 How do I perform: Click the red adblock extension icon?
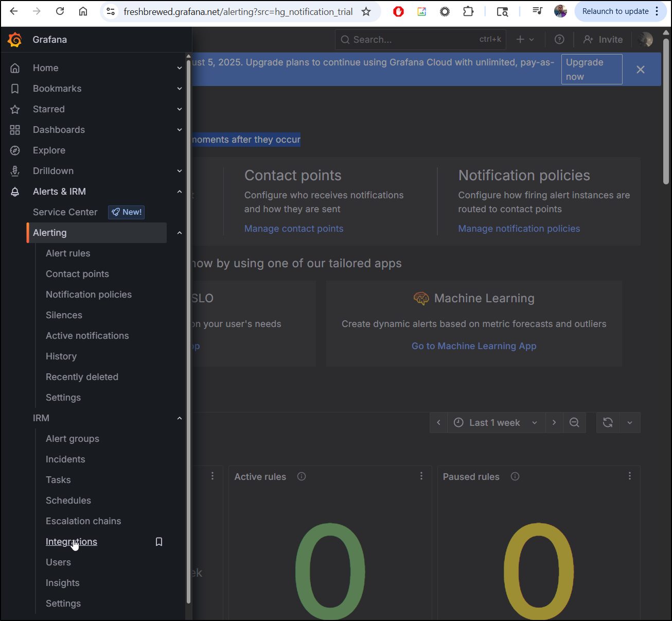398,11
